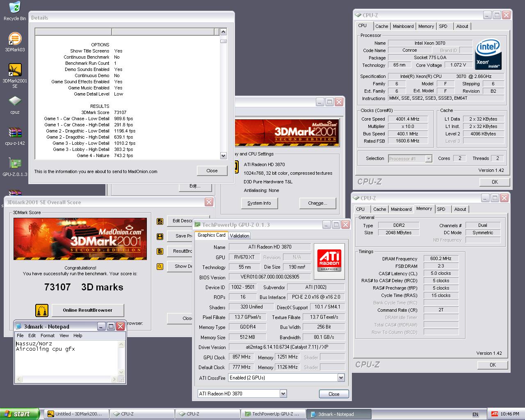
Task: Close the Details dialog with Close button
Action: click(x=212, y=171)
